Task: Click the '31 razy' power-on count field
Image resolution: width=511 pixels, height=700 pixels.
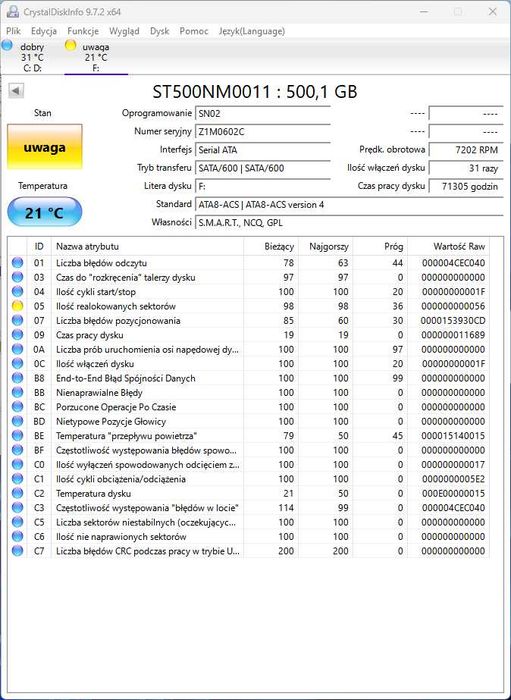Action: pos(465,168)
